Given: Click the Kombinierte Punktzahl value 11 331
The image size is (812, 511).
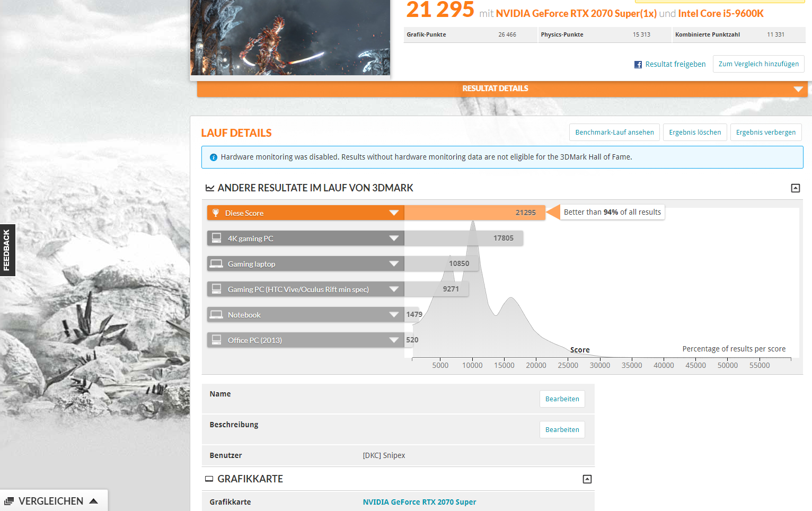Looking at the screenshot, I should click(x=775, y=34).
